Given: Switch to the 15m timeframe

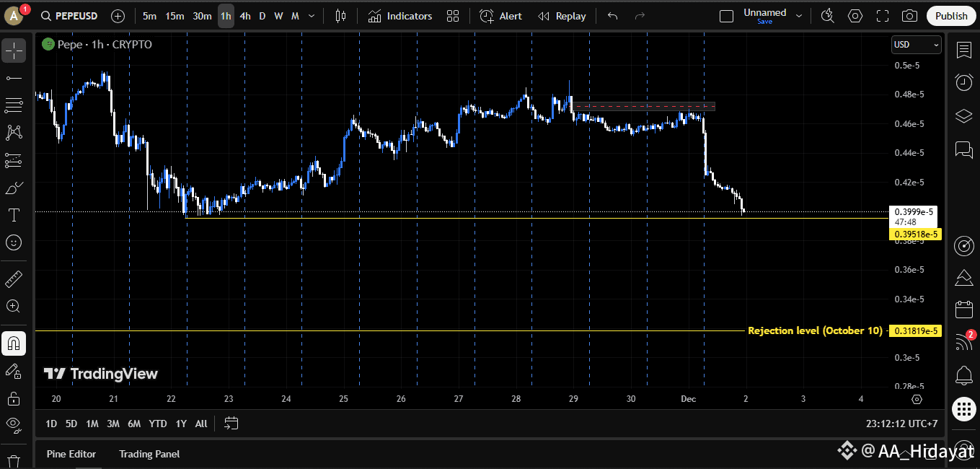Looking at the screenshot, I should click(x=175, y=16).
